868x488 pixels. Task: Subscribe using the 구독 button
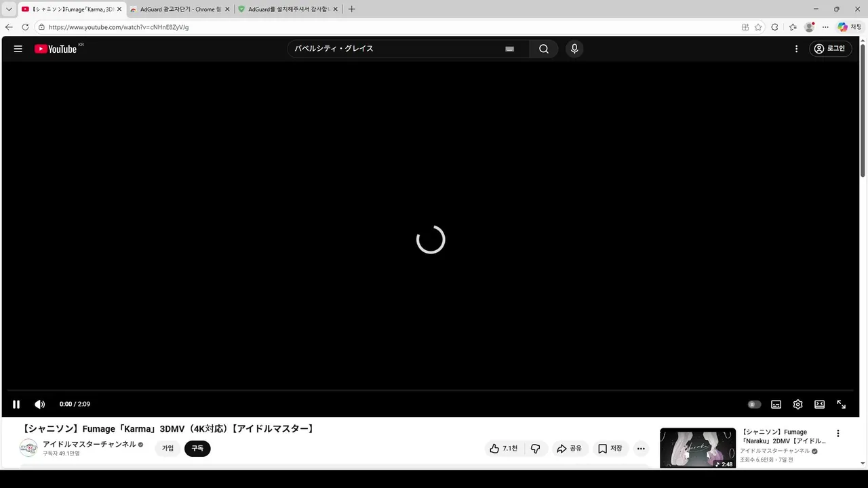(x=197, y=449)
